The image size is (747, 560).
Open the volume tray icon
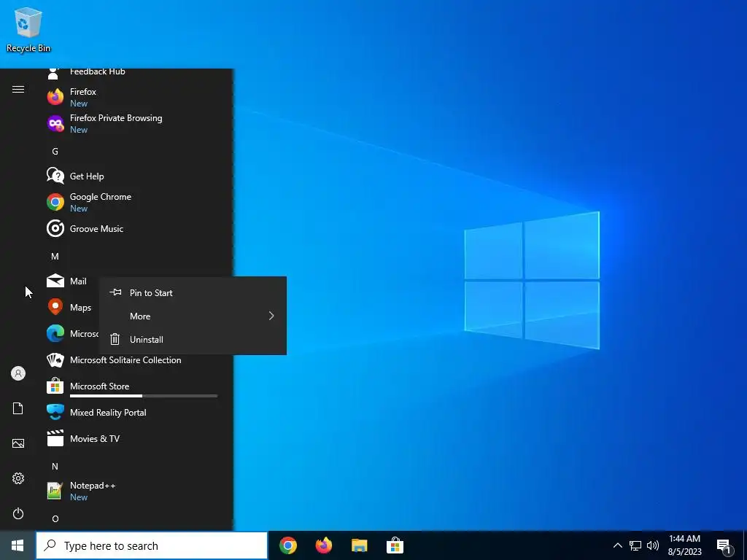click(x=653, y=545)
